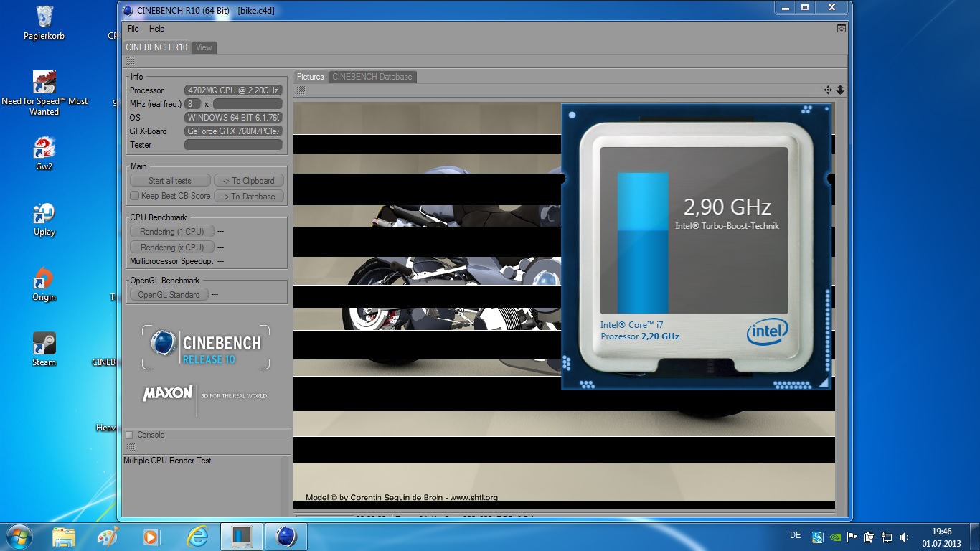Open Internet Explorer from the taskbar
The width and height of the screenshot is (980, 551).
197,537
